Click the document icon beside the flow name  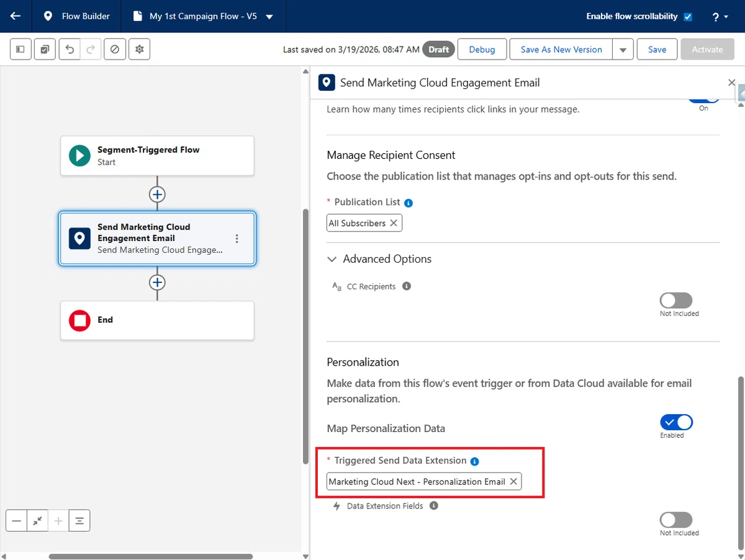pyautogui.click(x=138, y=16)
